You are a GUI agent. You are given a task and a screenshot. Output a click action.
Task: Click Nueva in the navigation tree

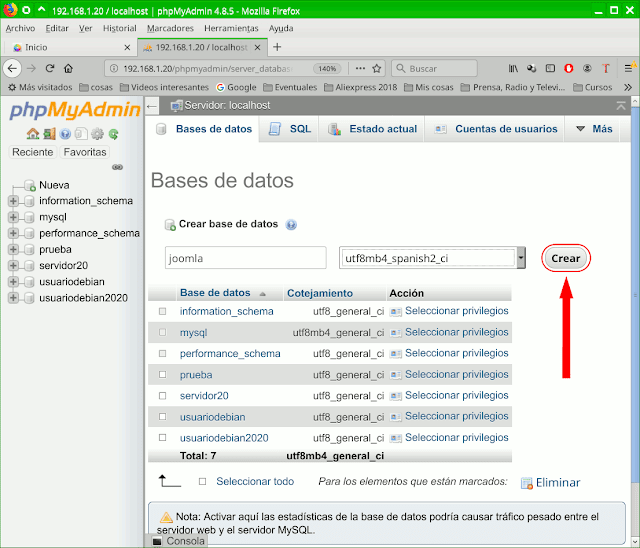click(54, 185)
